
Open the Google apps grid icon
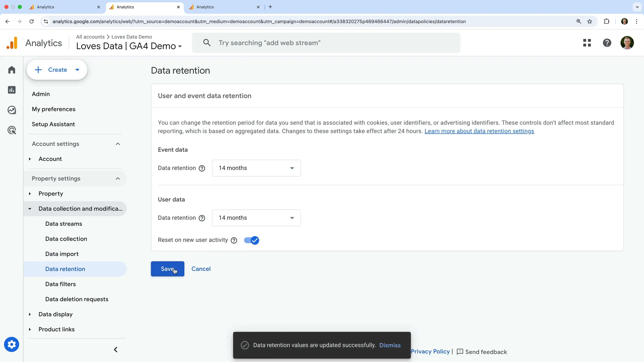(x=587, y=43)
